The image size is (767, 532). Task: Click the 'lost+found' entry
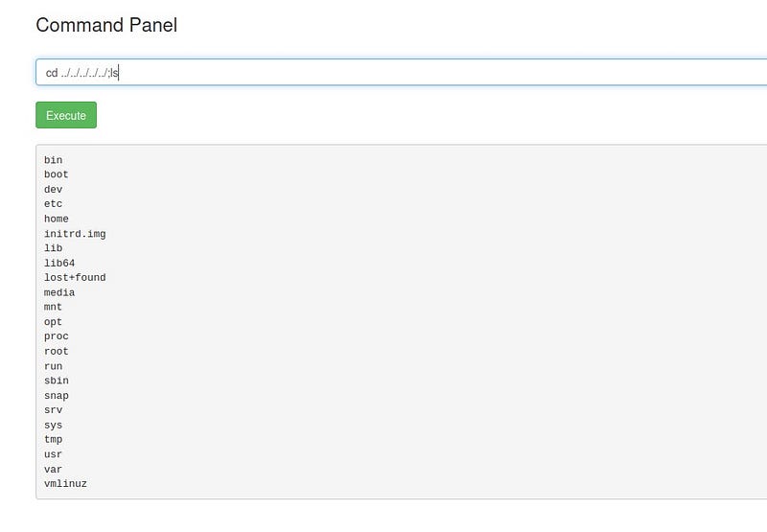[x=75, y=278]
